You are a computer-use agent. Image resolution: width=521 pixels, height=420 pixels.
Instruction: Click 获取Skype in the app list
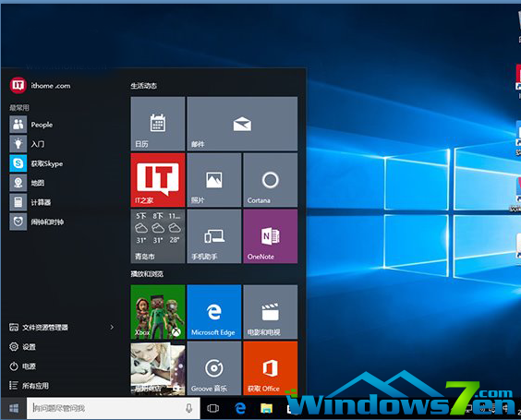36,163
